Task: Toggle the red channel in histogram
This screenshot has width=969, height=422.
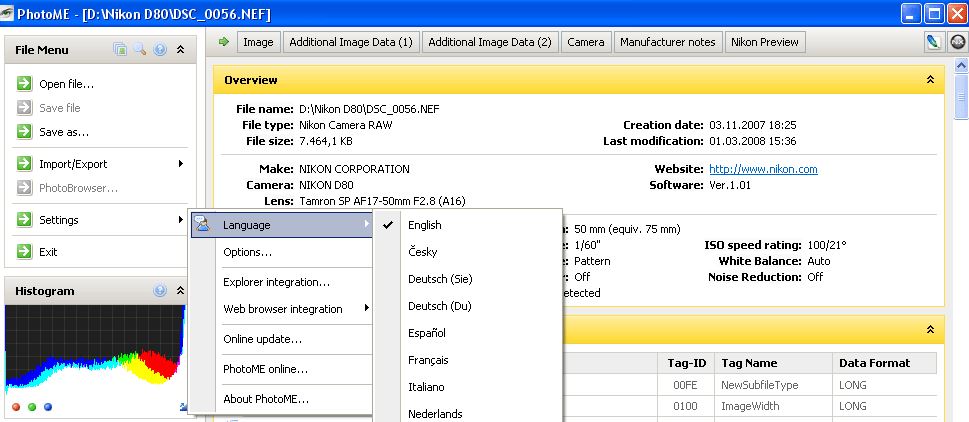Action: 16,407
